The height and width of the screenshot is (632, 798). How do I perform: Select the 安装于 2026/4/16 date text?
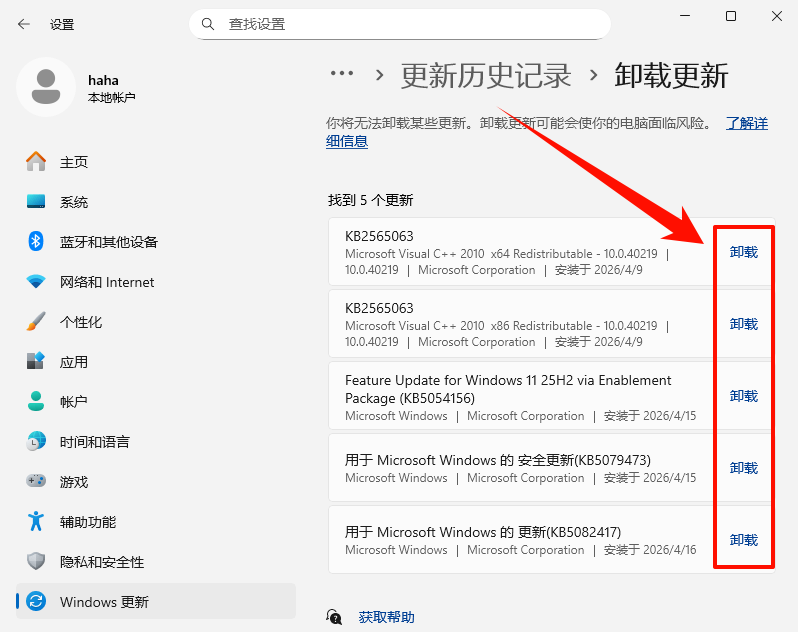click(650, 550)
